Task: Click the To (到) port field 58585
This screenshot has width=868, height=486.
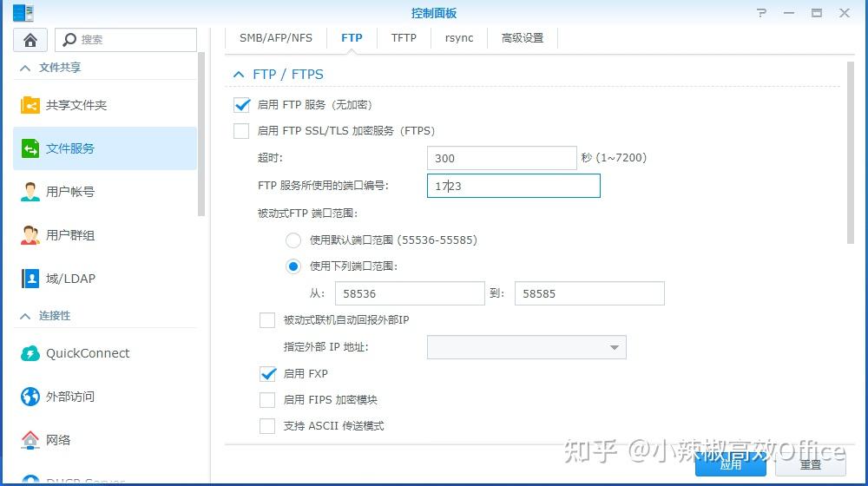Action: (589, 293)
